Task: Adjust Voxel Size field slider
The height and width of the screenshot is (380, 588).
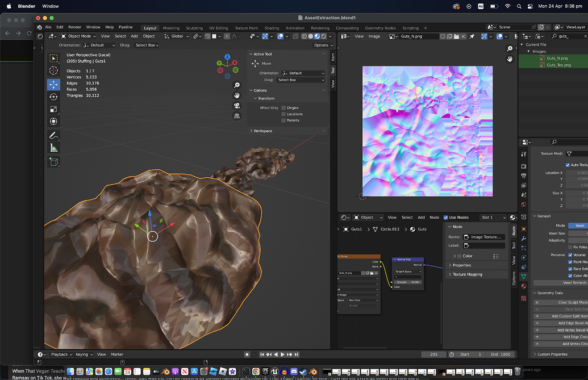Action: (578, 233)
